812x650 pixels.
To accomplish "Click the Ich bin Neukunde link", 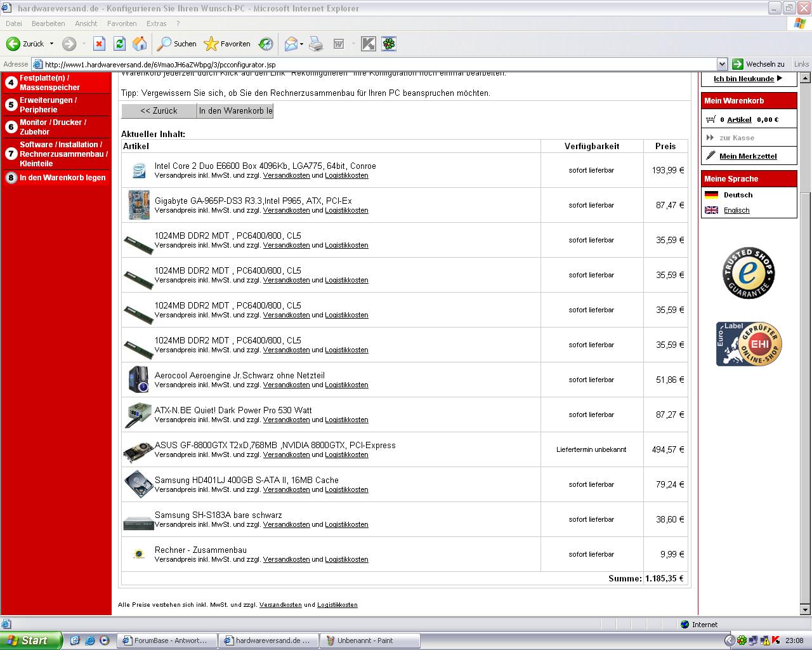I will pyautogui.click(x=743, y=79).
